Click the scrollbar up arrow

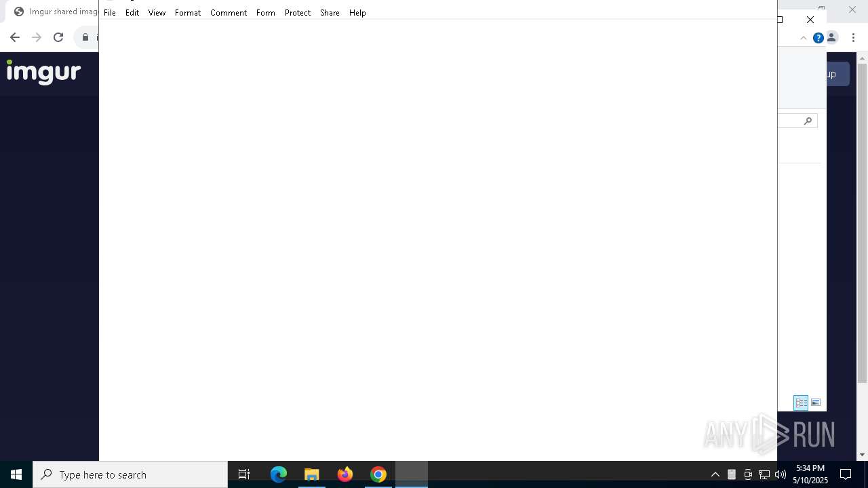[x=862, y=58]
